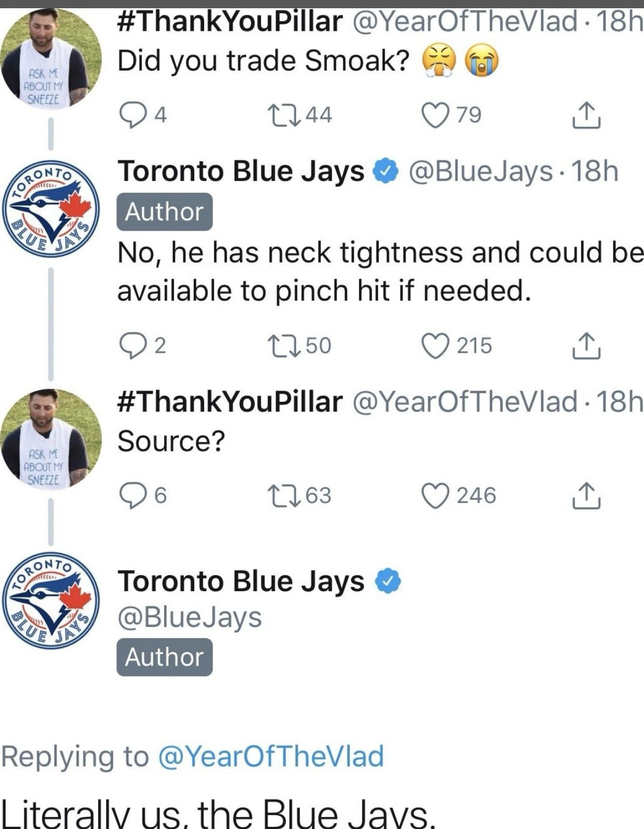Open the @YearOfTheVlad link in 'Replying to'
Viewport: 644px width, 829px height.
click(x=271, y=756)
